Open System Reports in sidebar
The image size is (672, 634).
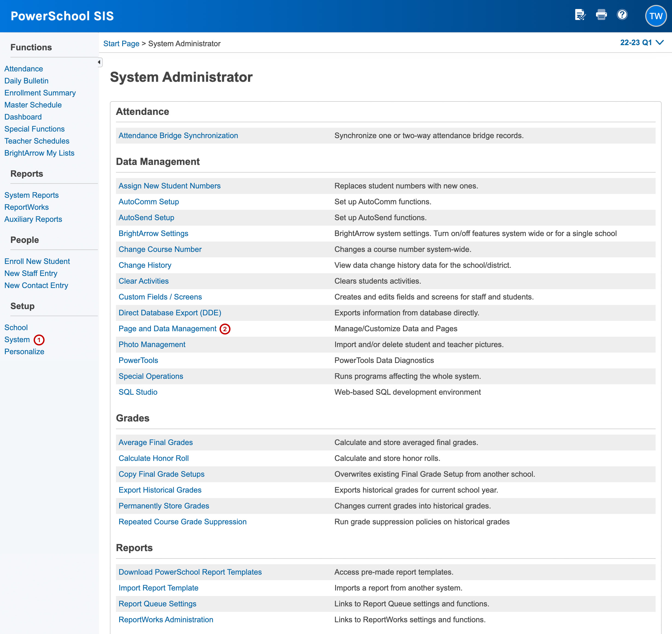[31, 195]
